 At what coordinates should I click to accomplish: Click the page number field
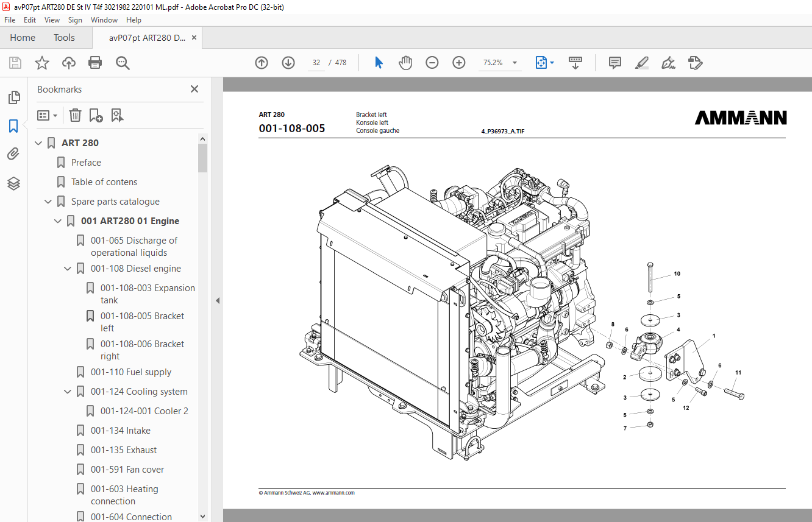316,63
